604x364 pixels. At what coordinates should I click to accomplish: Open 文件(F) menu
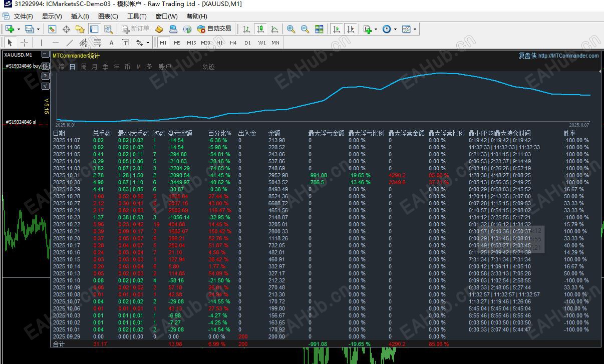[x=23, y=17]
